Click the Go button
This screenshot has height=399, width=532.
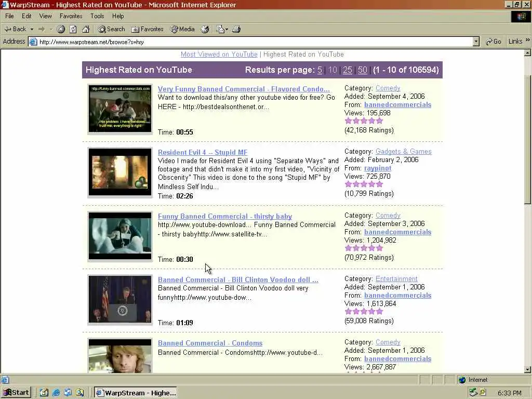(494, 42)
